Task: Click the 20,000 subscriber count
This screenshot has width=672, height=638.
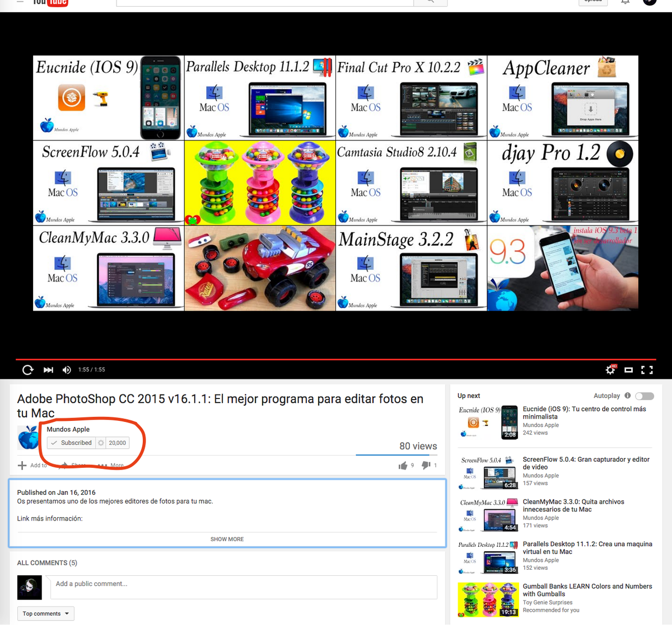Action: (x=118, y=443)
